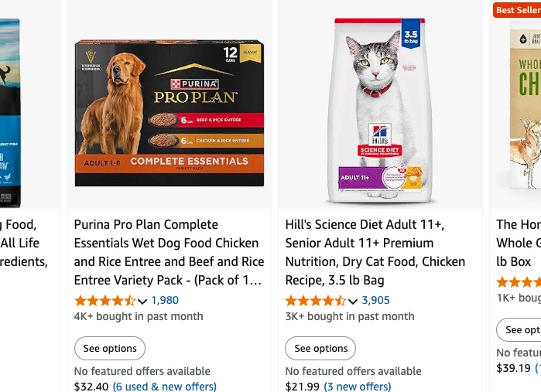Image resolution: width=541 pixels, height=392 pixels.
Task: Expand rating breakdown chevron beside 1,980
Action: pyautogui.click(x=142, y=302)
